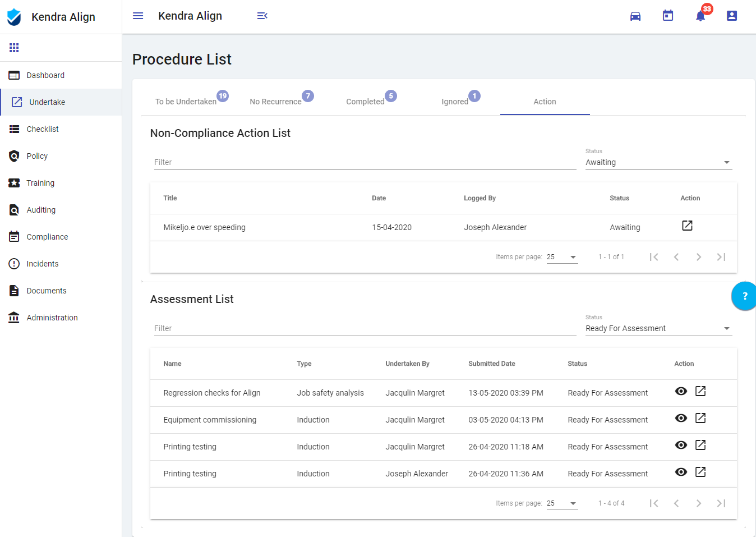Open Regression checks for Align assessment link

pyautogui.click(x=700, y=391)
